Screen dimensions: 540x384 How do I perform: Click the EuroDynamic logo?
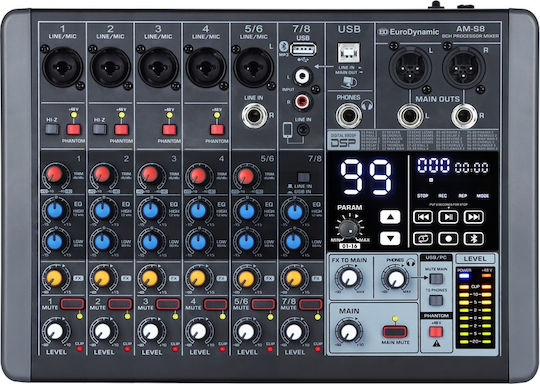point(408,32)
